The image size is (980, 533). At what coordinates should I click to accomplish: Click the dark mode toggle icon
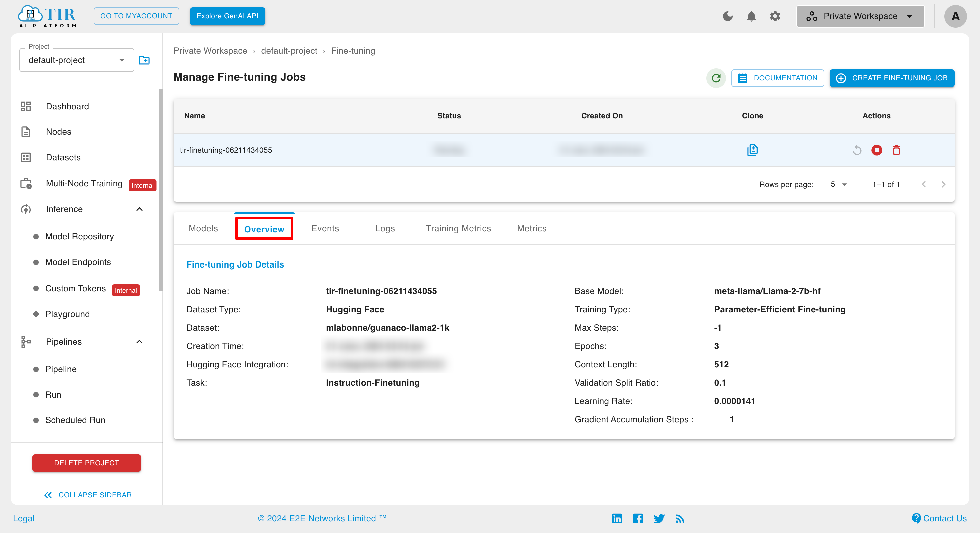coord(729,16)
